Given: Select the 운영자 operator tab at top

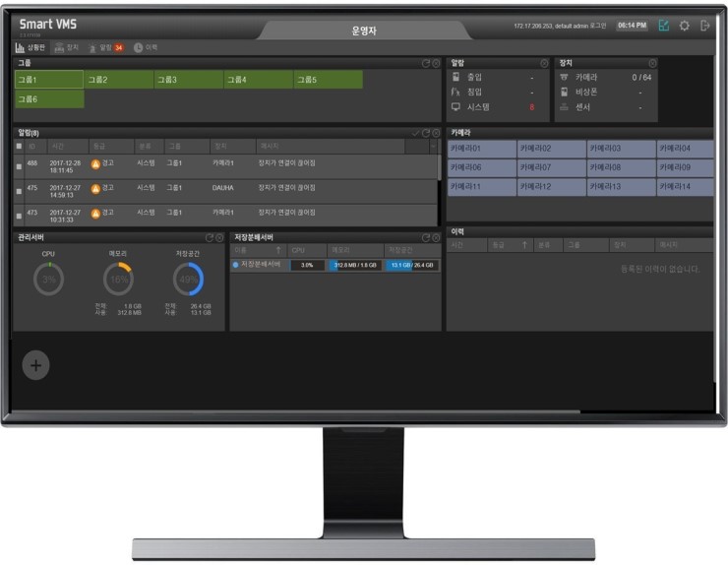Looking at the screenshot, I should pos(364,31).
